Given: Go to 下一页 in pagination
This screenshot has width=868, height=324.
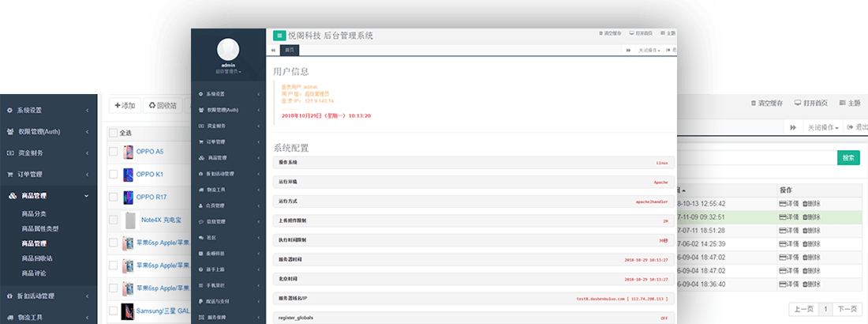Looking at the screenshot, I should [846, 309].
